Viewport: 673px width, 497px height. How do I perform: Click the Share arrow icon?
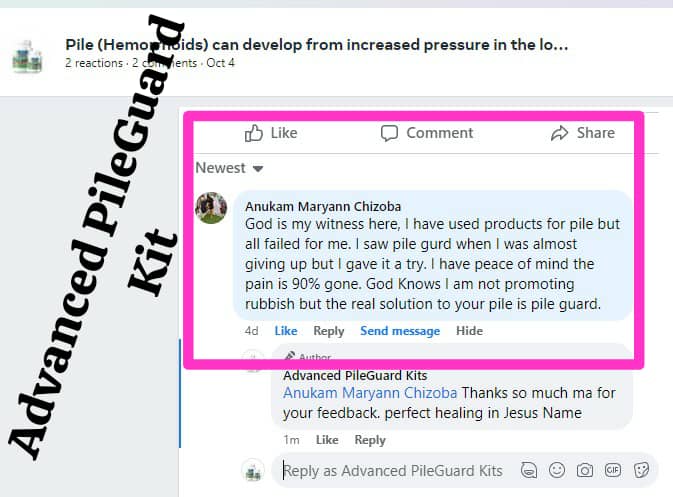pos(559,133)
